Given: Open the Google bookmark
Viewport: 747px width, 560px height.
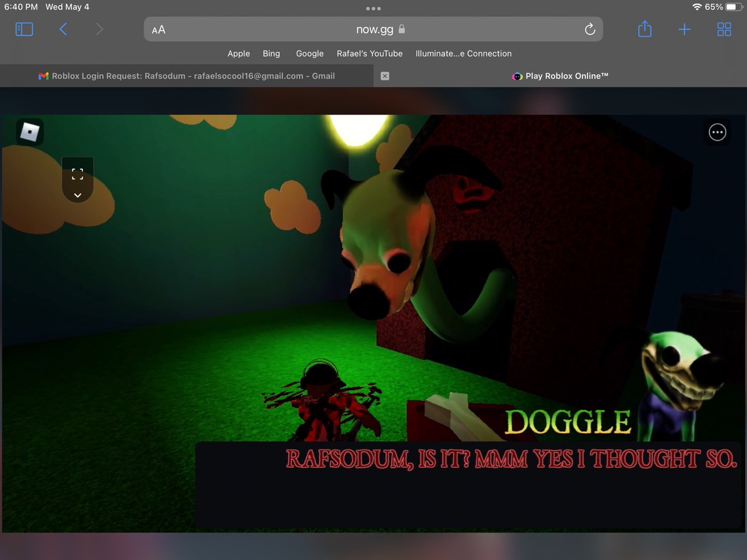Looking at the screenshot, I should [x=310, y=54].
